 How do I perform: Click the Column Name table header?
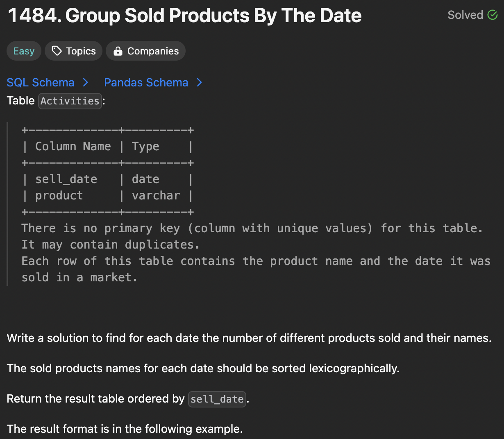73,146
